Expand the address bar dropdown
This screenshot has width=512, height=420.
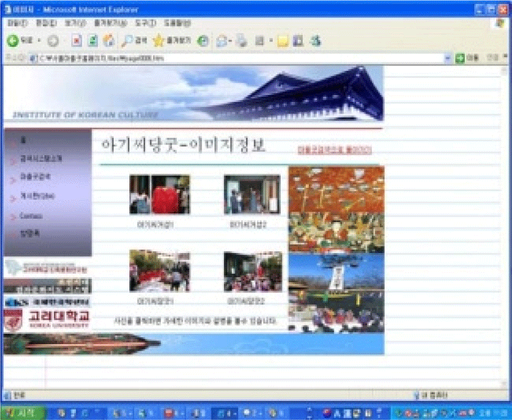pyautogui.click(x=448, y=58)
